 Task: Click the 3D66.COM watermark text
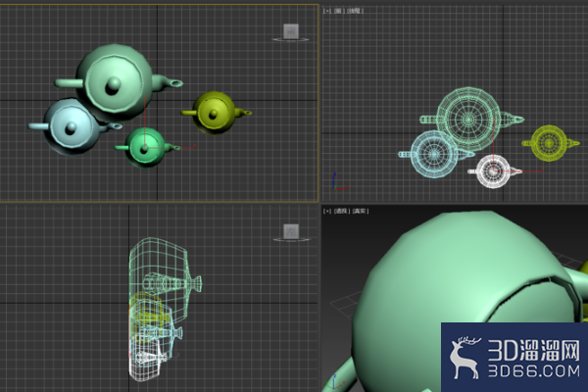pyautogui.click(x=534, y=371)
